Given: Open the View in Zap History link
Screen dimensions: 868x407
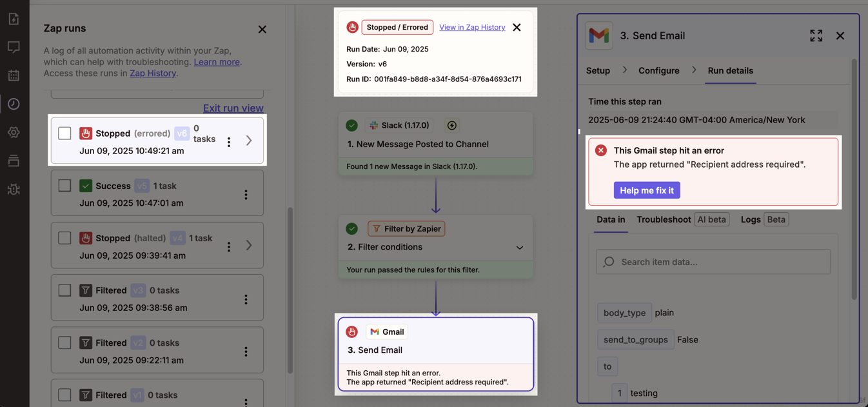Looking at the screenshot, I should click(x=472, y=27).
